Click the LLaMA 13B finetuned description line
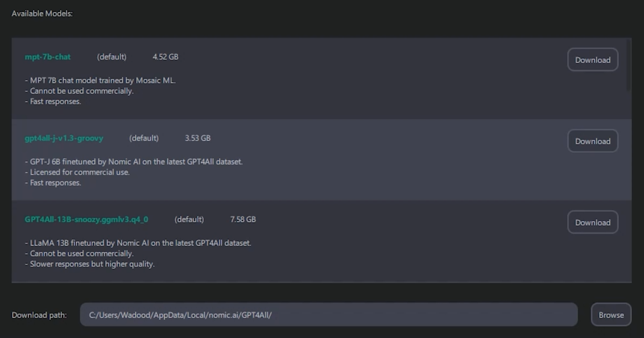 tap(138, 243)
